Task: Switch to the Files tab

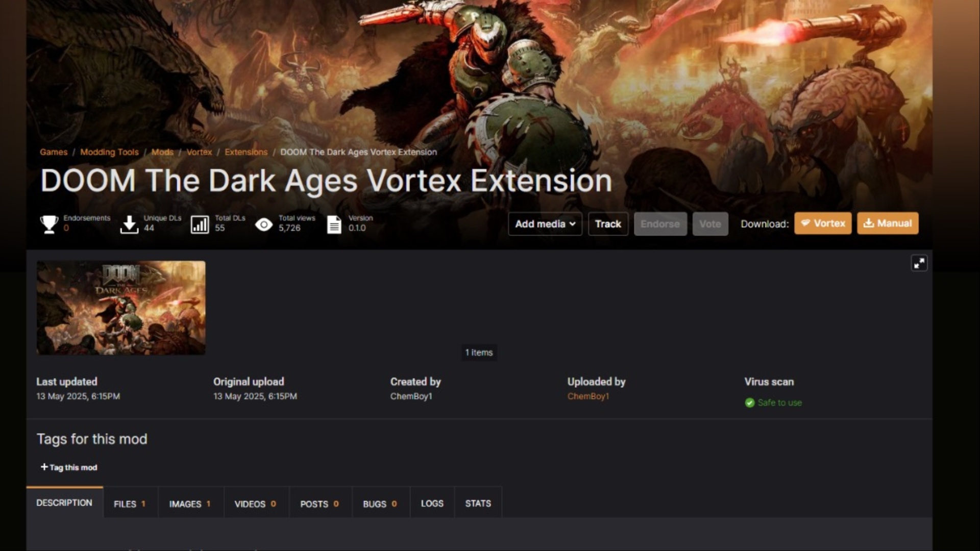Action: point(130,504)
